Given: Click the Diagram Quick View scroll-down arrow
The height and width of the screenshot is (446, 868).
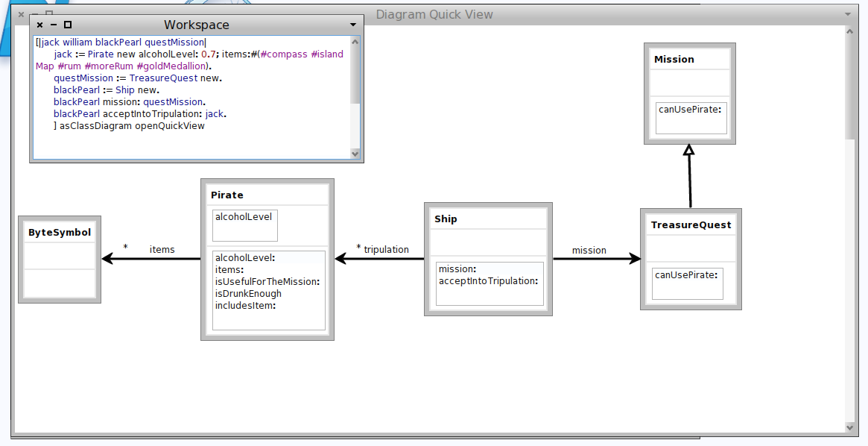Looking at the screenshot, I should [x=850, y=427].
